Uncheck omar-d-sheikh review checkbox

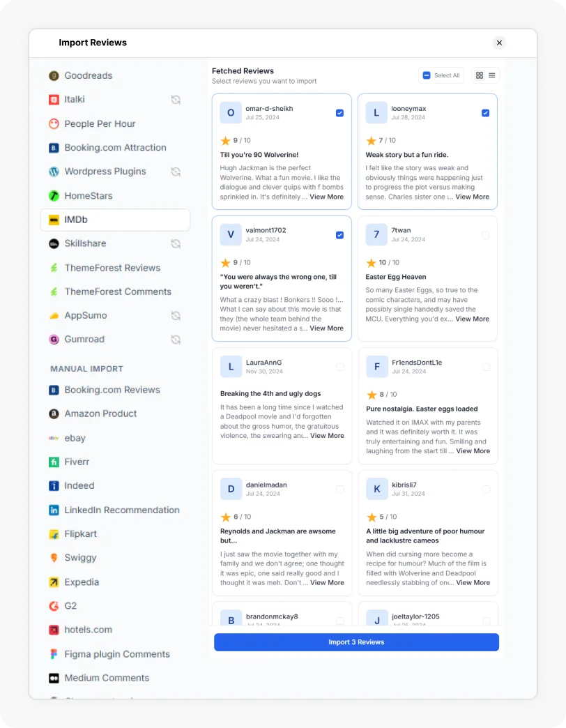[339, 113]
